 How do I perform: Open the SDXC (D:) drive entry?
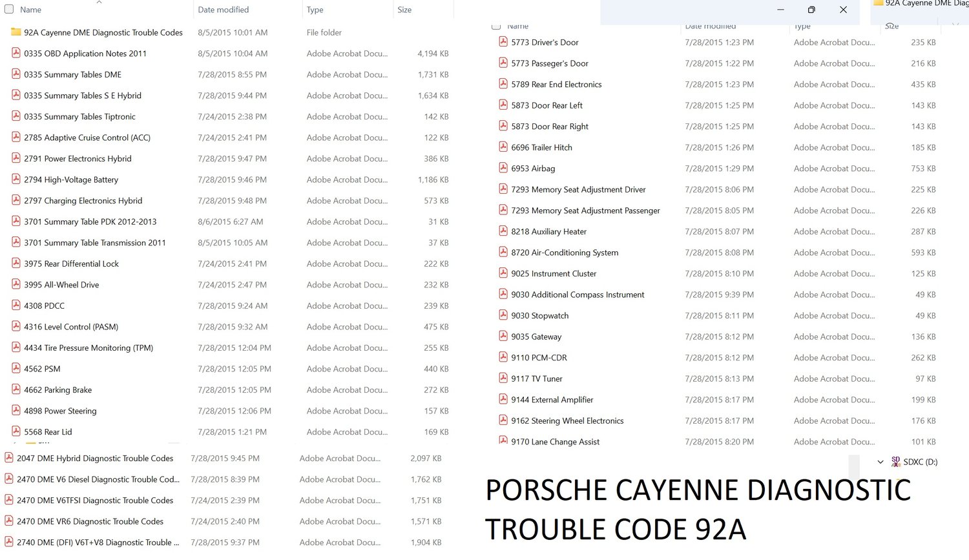[920, 462]
